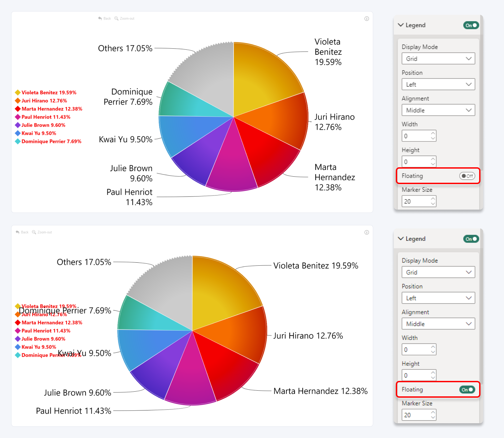Click teal diamond marker for Dominique Perrier, top legend
The width and height of the screenshot is (504, 438).
click(x=18, y=141)
